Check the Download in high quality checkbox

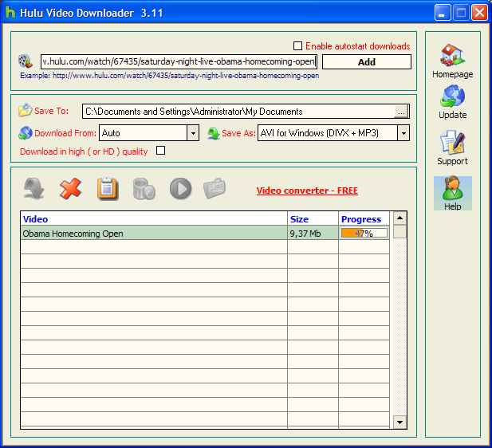160,151
